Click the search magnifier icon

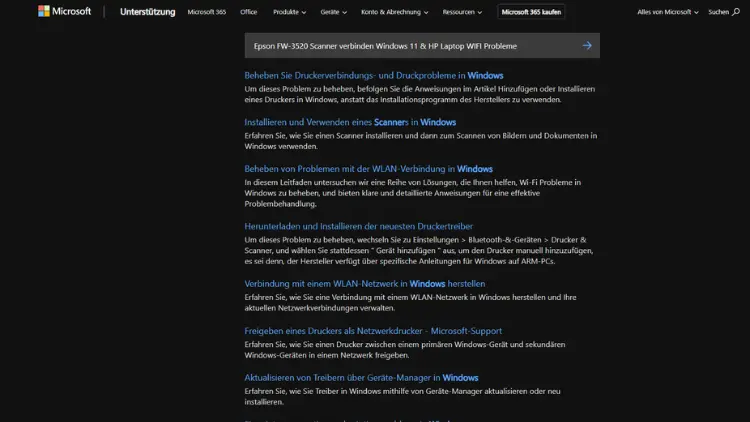click(738, 12)
